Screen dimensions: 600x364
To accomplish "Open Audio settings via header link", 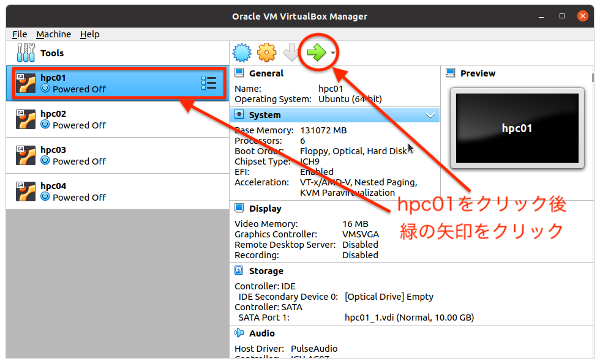I will [x=262, y=333].
